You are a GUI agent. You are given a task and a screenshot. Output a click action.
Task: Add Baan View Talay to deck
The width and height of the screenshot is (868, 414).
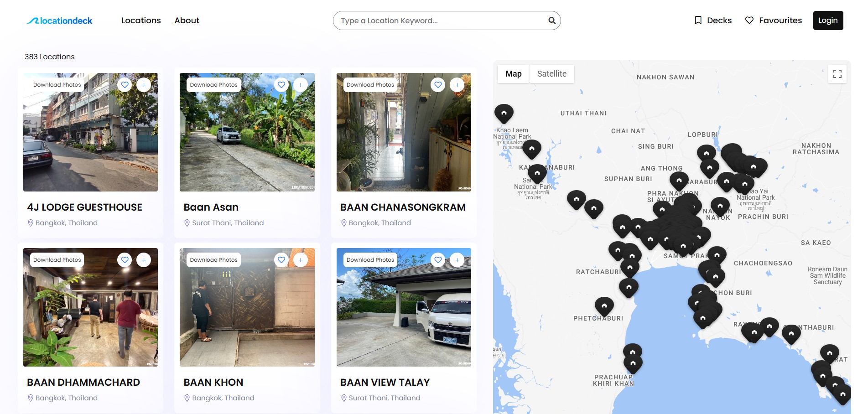coord(457,260)
